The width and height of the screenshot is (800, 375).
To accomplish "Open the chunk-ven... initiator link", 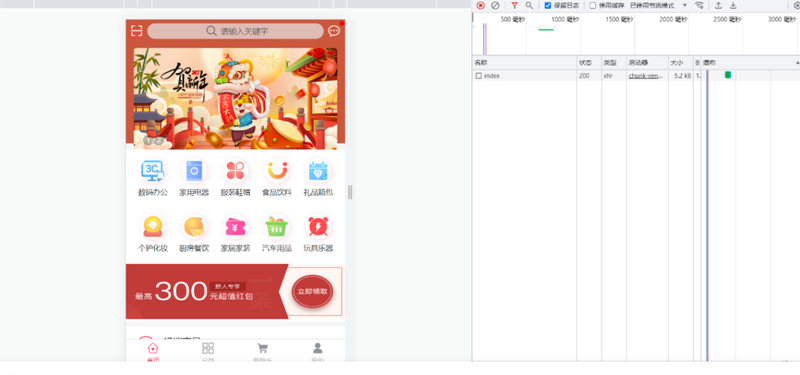I will tap(646, 76).
